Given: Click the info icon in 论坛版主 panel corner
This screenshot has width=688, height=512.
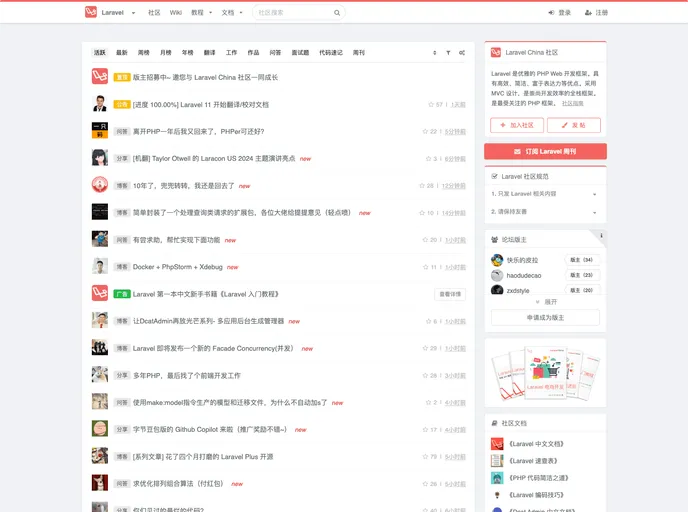Looking at the screenshot, I should (601, 236).
